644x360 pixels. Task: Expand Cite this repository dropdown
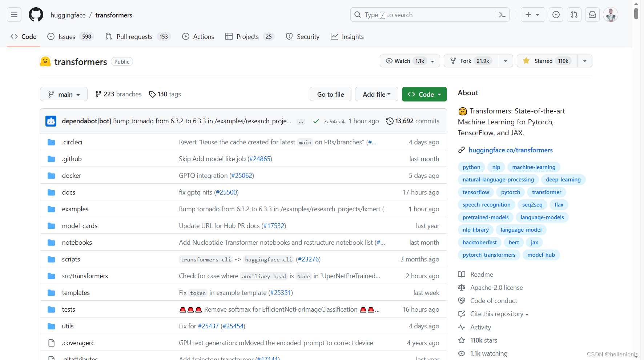click(x=499, y=314)
